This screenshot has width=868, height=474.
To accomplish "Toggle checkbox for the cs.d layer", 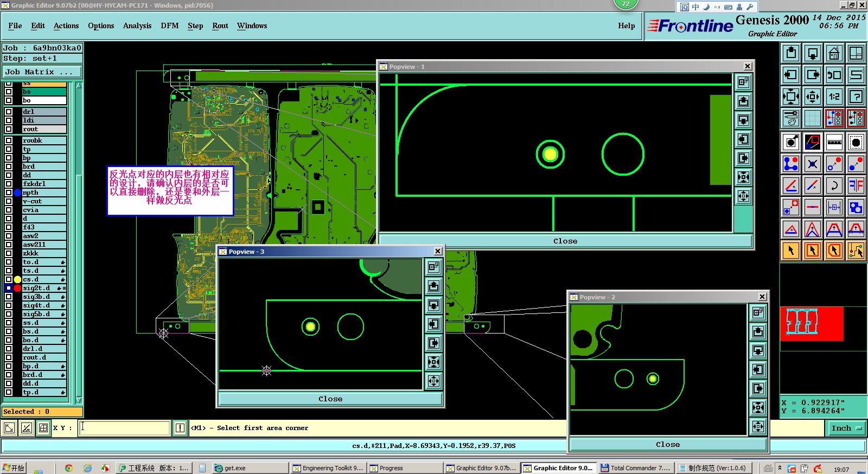I will (x=9, y=279).
